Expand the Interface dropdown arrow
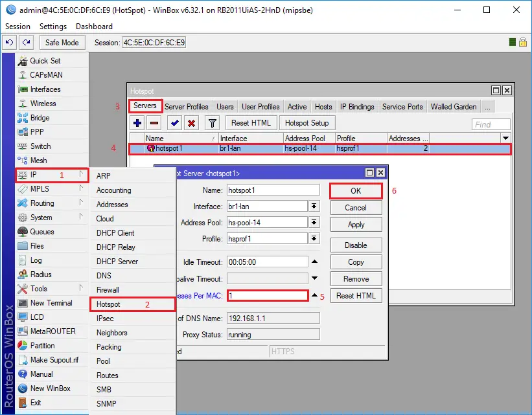Viewport: 532px width, 415px height. click(x=314, y=206)
